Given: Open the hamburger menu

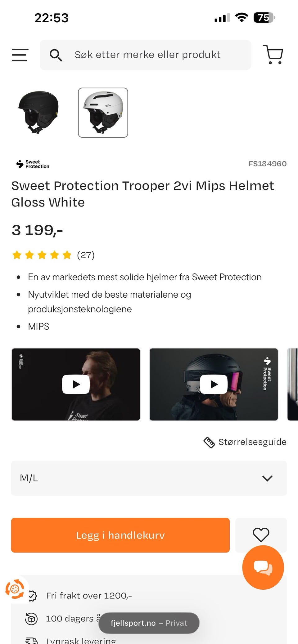Looking at the screenshot, I should tap(20, 55).
